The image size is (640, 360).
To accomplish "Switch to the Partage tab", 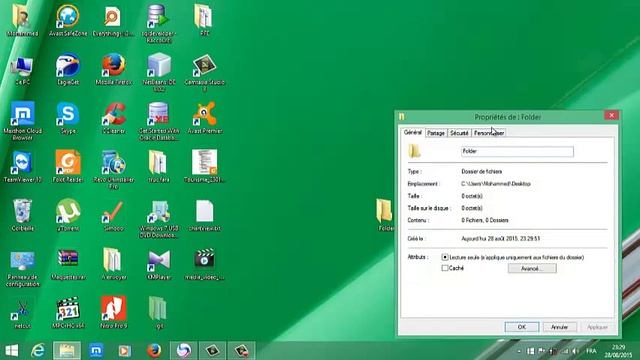I will click(436, 133).
